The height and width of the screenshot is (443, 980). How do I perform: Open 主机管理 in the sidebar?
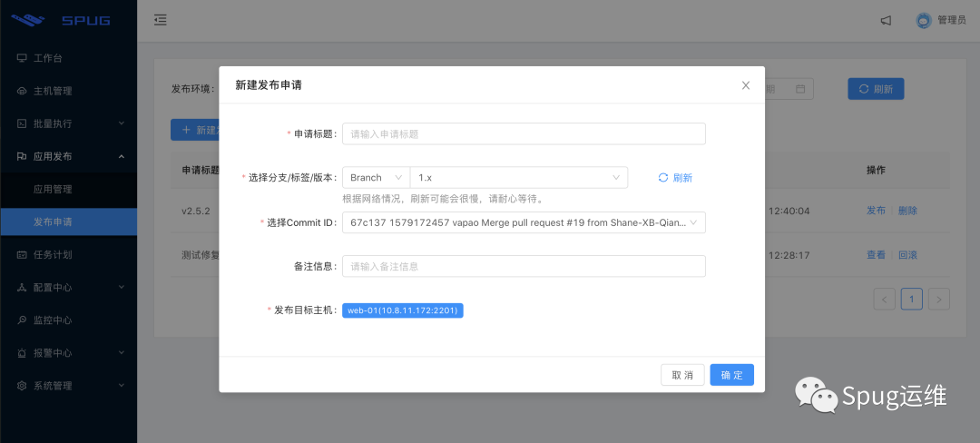(x=69, y=91)
